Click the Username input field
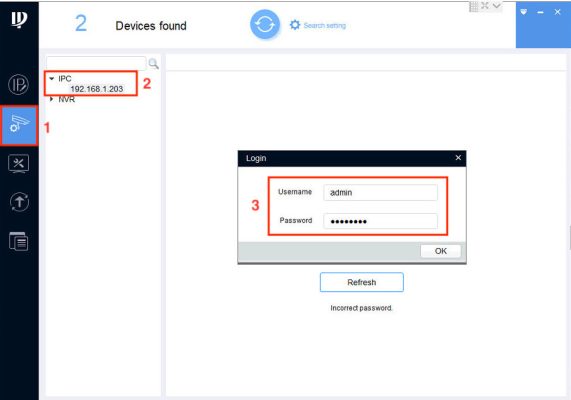 [380, 192]
